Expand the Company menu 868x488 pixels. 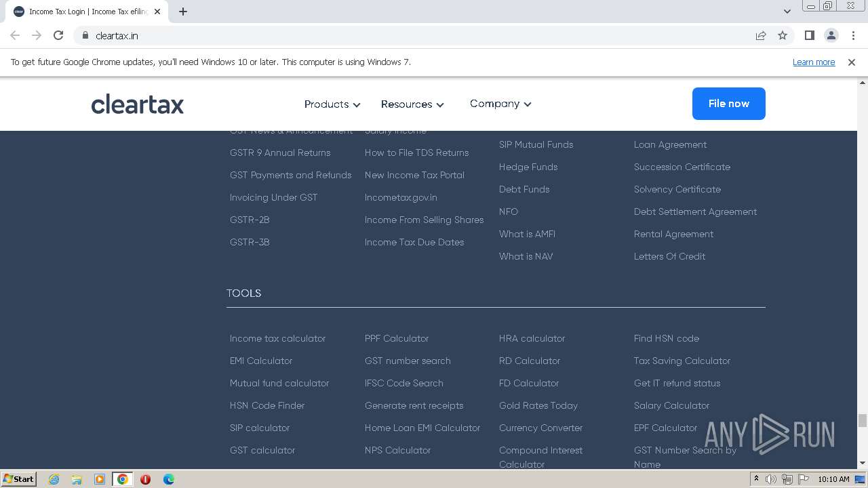(500, 104)
